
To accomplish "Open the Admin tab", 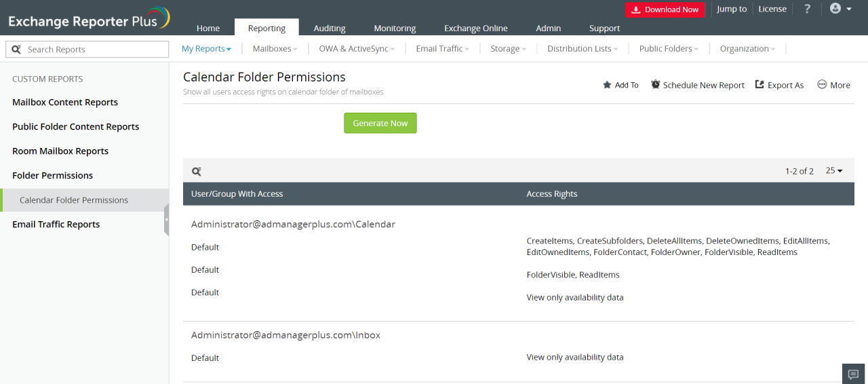I will [x=548, y=28].
